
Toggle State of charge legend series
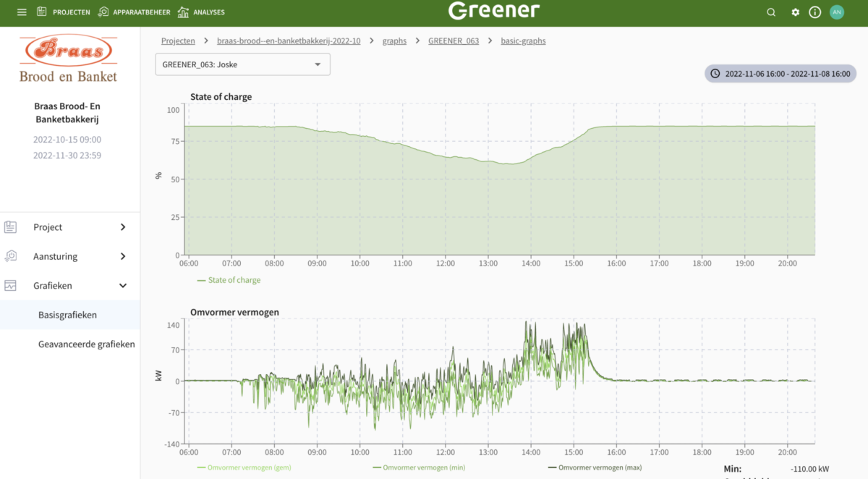point(229,280)
